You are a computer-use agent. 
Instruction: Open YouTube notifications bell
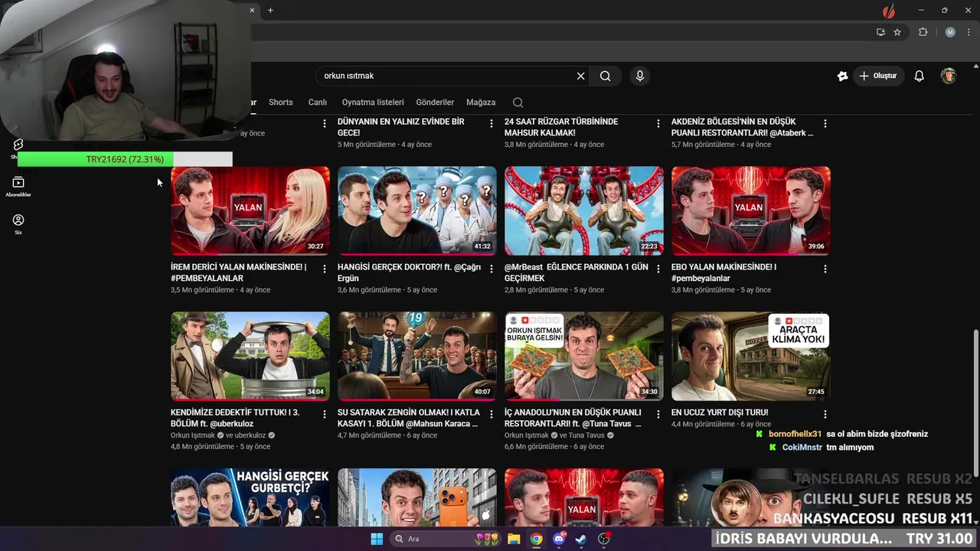click(x=920, y=76)
